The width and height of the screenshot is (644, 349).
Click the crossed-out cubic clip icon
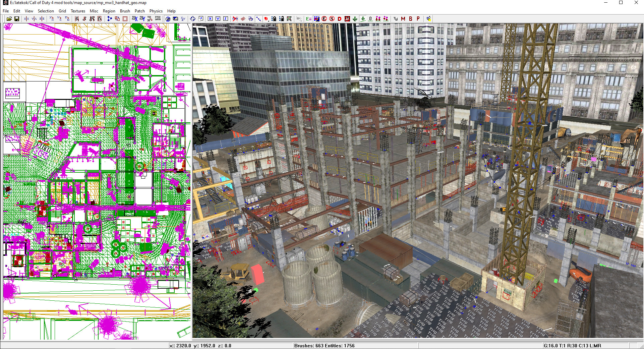[x=235, y=19]
